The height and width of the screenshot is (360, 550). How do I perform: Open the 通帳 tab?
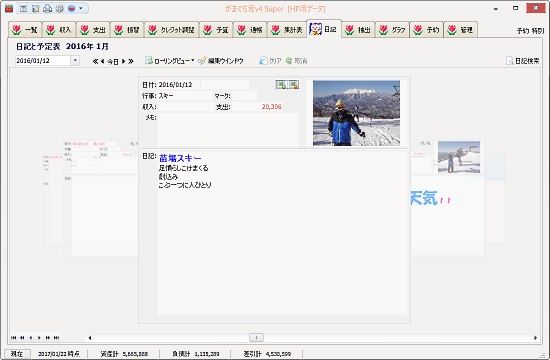pos(250,30)
